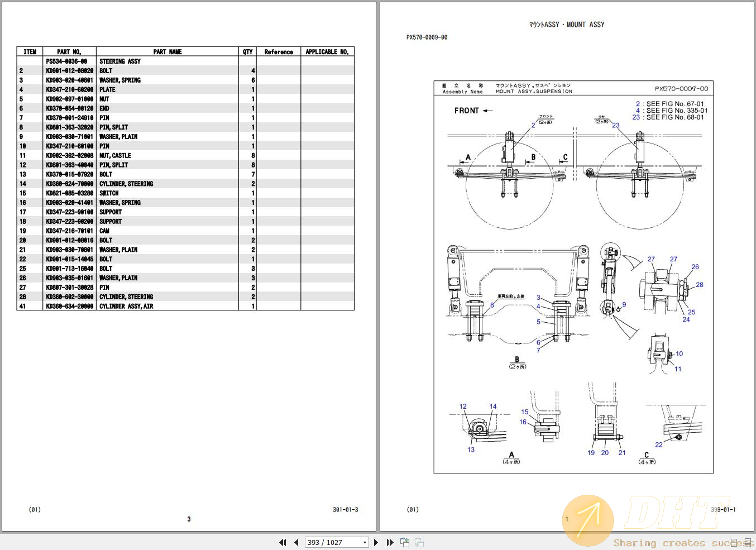Select part number KD901-012-08020

tap(70, 71)
